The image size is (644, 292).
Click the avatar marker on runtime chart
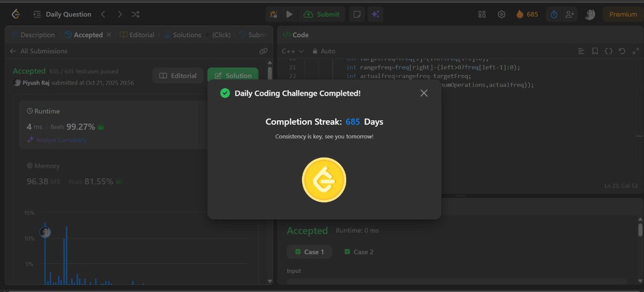click(45, 232)
